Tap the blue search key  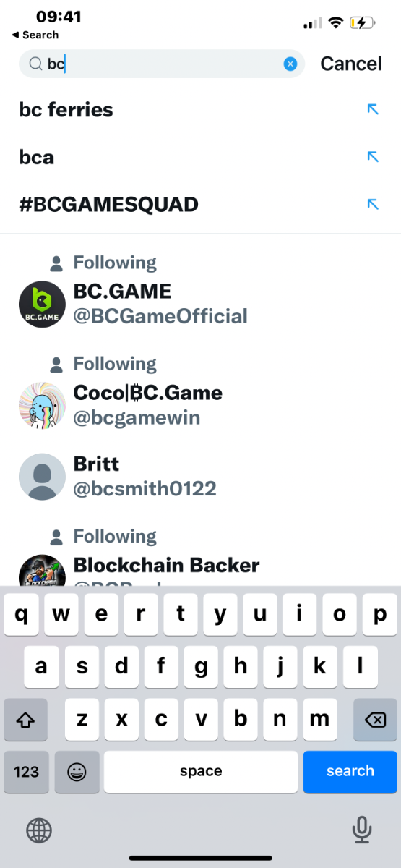coord(350,772)
